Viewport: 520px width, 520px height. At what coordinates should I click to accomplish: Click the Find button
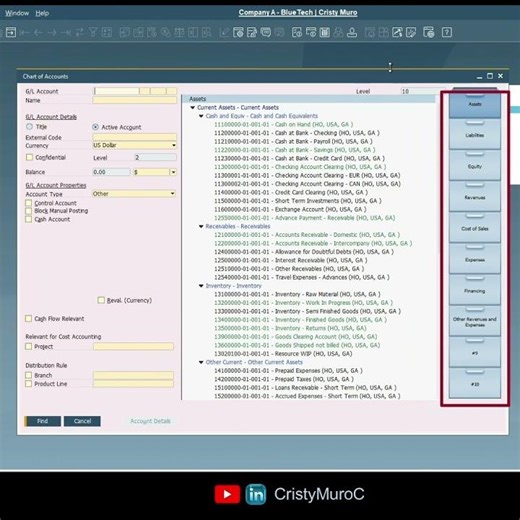coord(42,421)
